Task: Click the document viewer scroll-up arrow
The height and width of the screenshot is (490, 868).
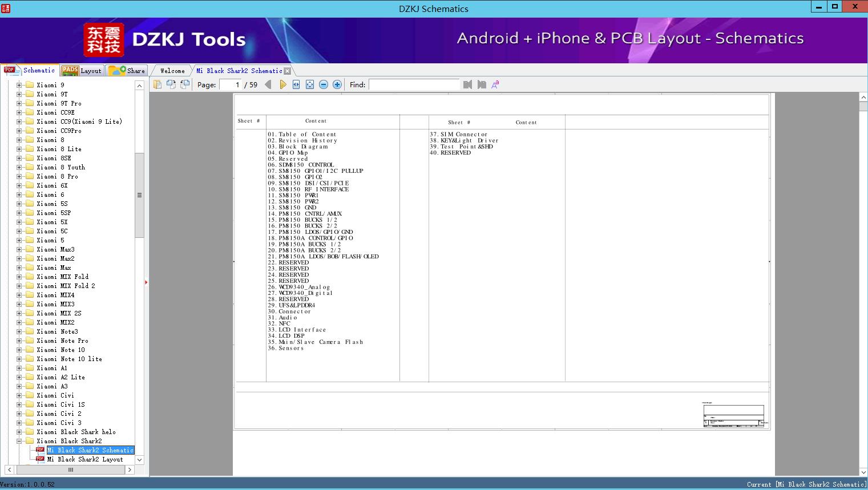Action: coord(863,98)
